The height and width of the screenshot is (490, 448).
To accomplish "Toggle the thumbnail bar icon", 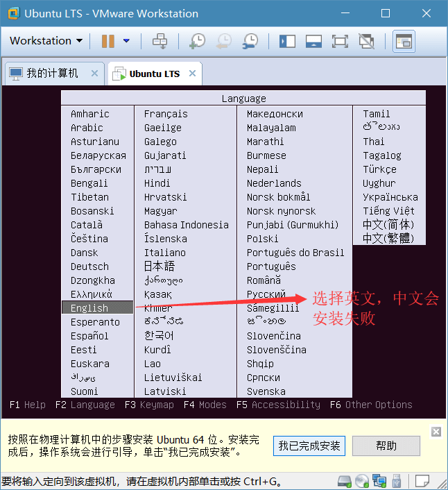I will [313, 41].
